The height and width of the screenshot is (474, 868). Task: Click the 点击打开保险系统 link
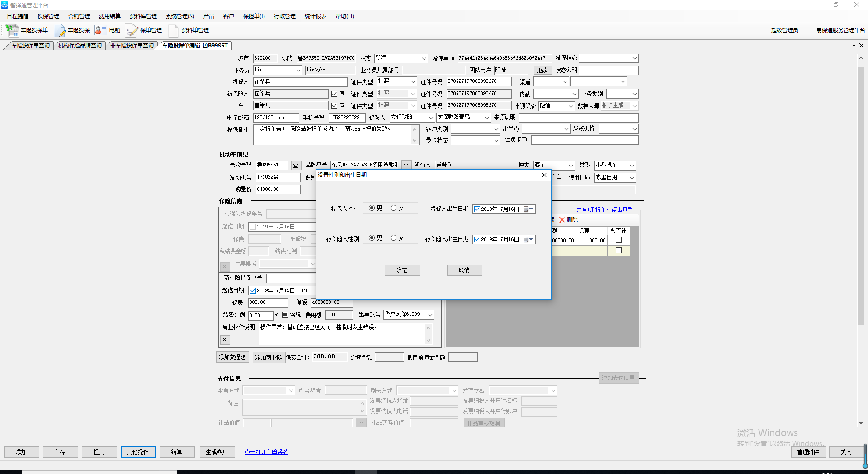tap(266, 452)
